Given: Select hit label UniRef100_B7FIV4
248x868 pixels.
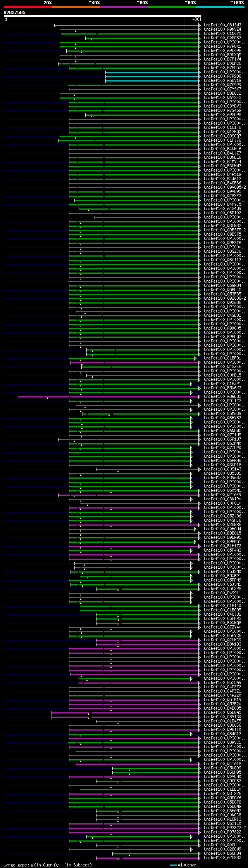Looking at the screenshot, I should pos(222,59).
